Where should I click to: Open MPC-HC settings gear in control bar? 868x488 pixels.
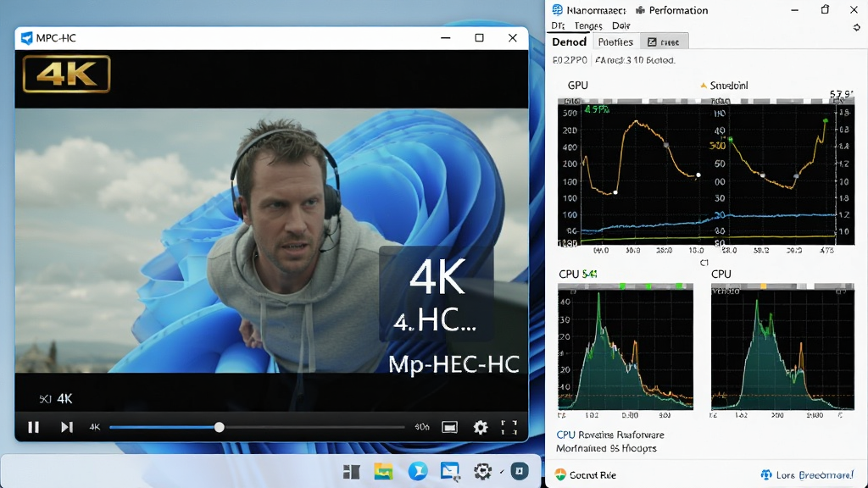481,427
